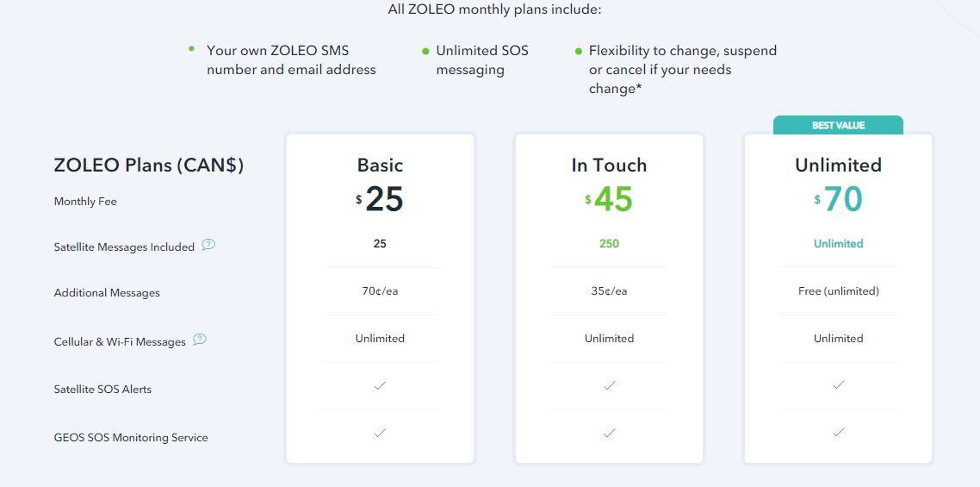Click the $25 Basic monthly fee
This screenshot has width=980, height=487.
coord(380,200)
